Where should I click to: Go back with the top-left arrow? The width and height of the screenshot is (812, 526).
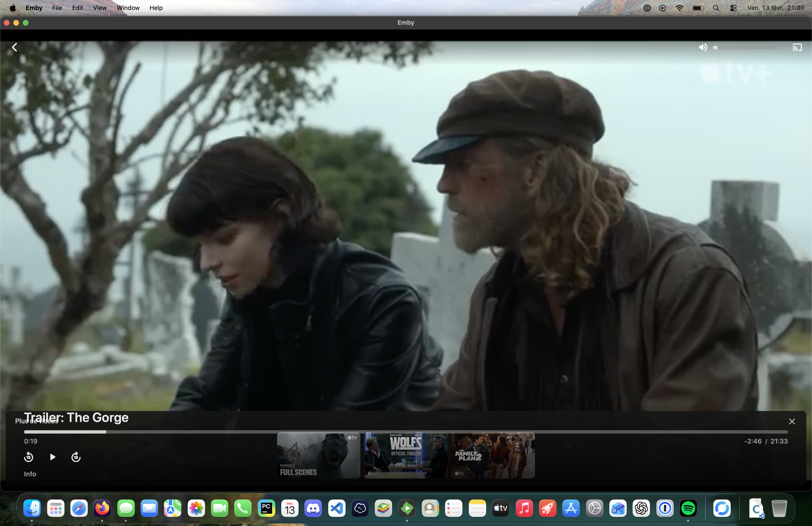click(x=14, y=48)
